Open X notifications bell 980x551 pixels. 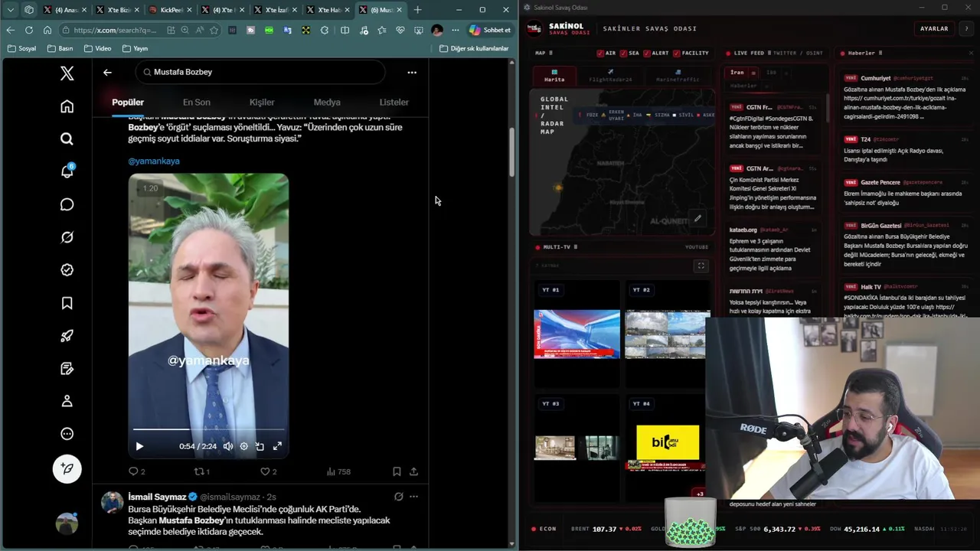[x=67, y=171]
